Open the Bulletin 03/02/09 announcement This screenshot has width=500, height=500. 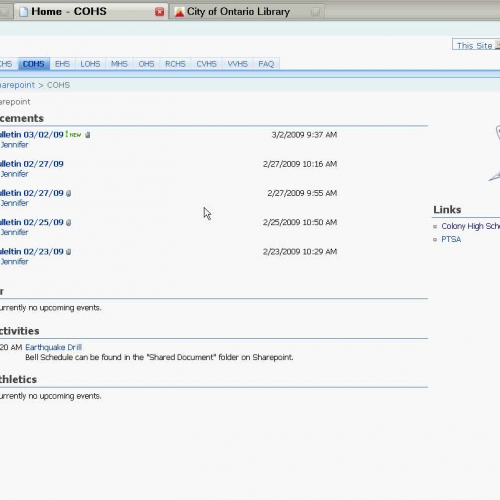click(x=32, y=135)
